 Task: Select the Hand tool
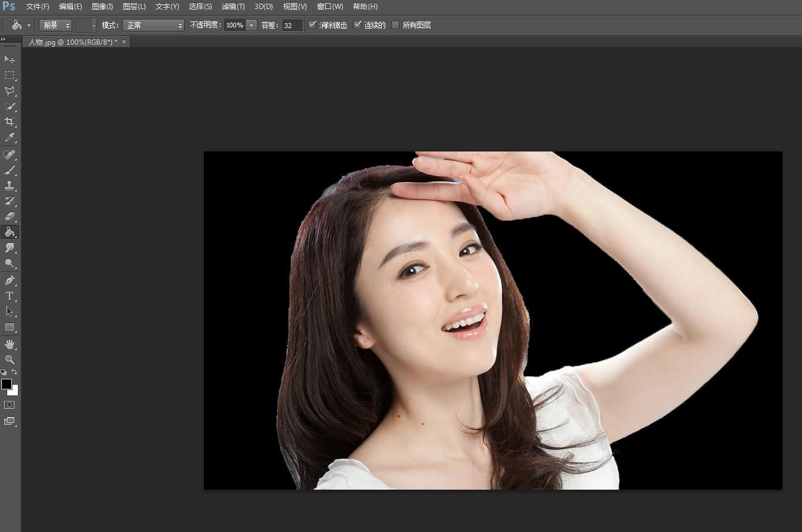(x=10, y=344)
